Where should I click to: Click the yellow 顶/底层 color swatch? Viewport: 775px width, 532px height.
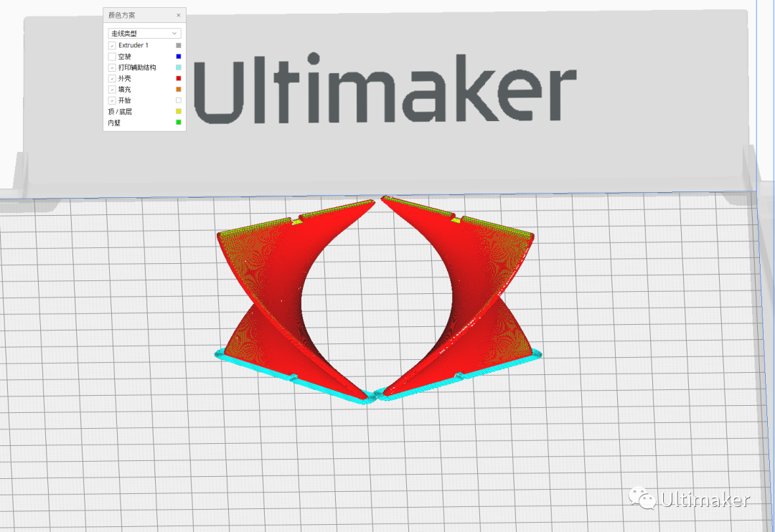(x=179, y=111)
